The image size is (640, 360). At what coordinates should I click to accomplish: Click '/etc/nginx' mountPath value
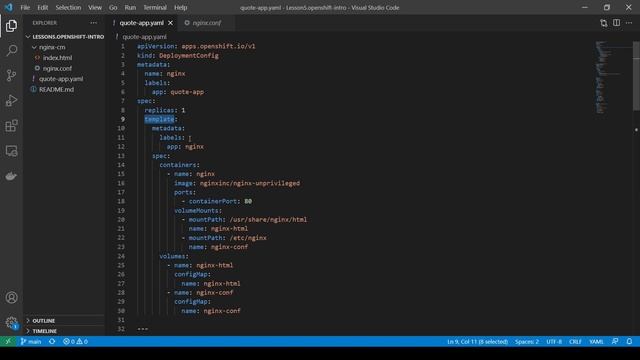[248, 238]
